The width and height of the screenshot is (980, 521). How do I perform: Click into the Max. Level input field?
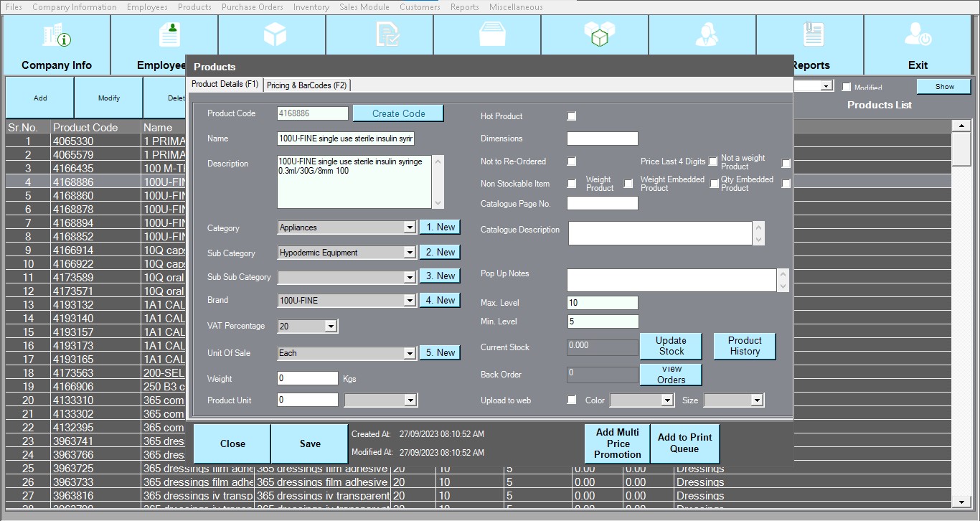(x=602, y=303)
